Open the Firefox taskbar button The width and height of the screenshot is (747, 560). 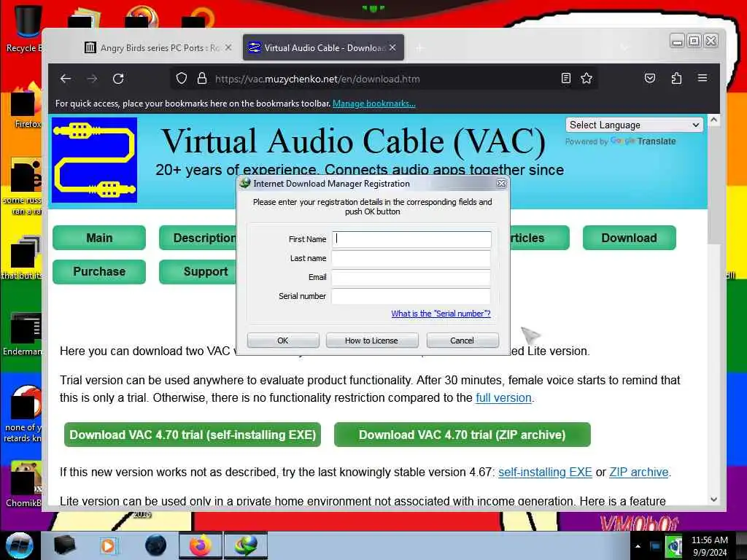(201, 545)
